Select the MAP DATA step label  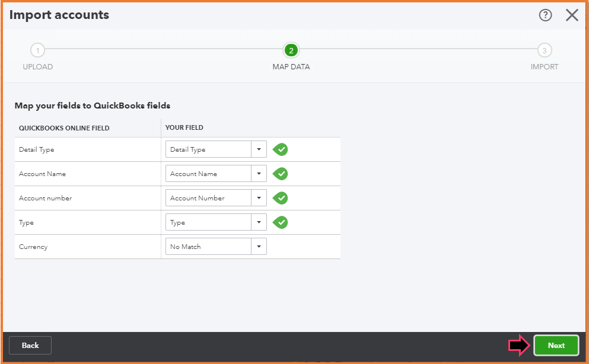[291, 67]
